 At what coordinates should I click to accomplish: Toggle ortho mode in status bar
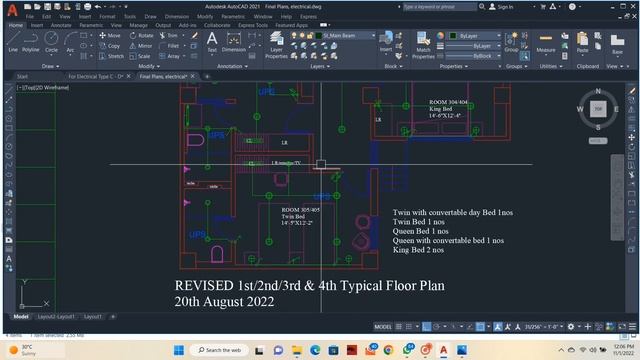[427, 327]
